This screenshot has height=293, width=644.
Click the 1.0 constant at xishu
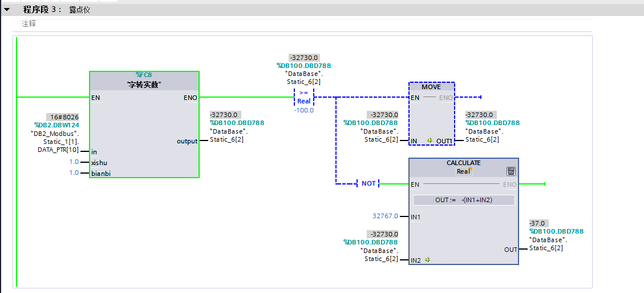pyautogui.click(x=74, y=162)
